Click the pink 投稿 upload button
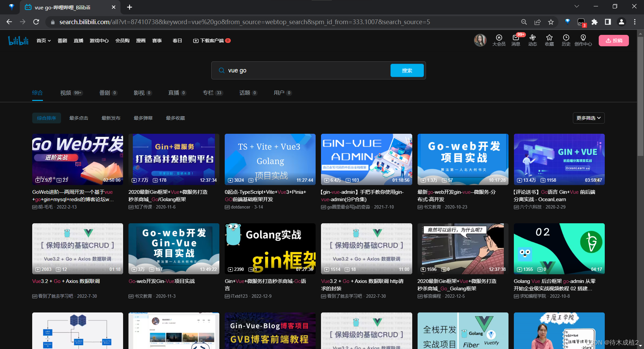This screenshot has width=644, height=349. tap(614, 41)
